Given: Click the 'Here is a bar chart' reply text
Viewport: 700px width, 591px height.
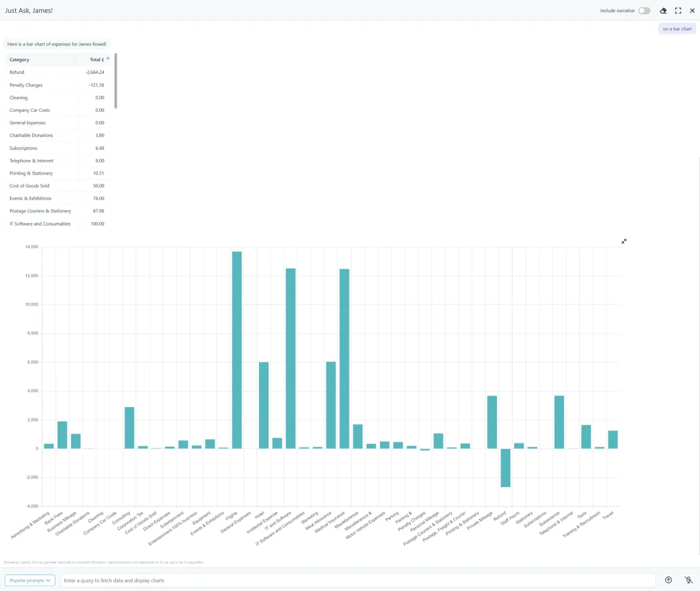Looking at the screenshot, I should coord(57,44).
